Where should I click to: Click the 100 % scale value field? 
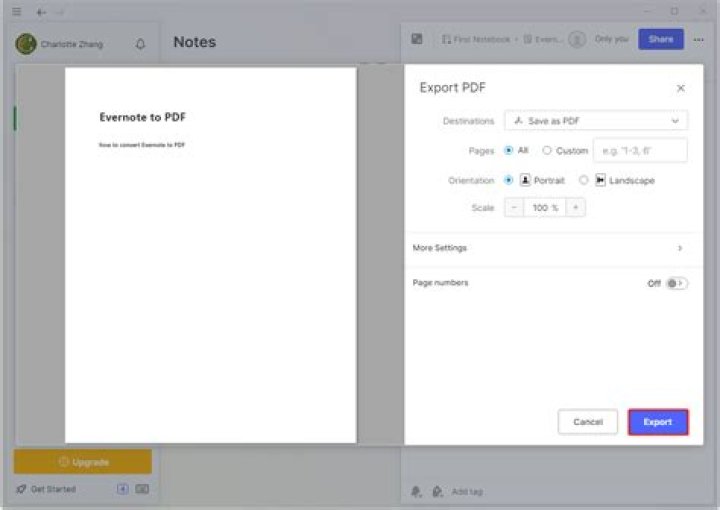click(x=545, y=207)
